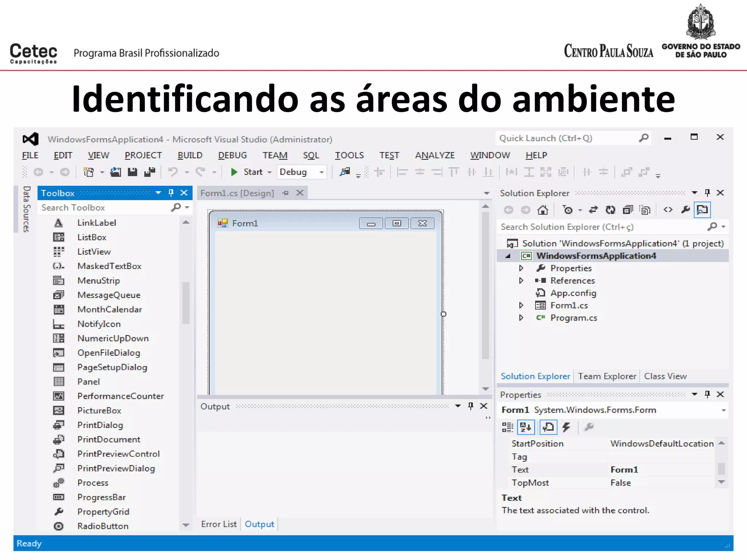This screenshot has width=747, height=560.
Task: Switch to the Team Explorer tab
Action: click(x=607, y=376)
